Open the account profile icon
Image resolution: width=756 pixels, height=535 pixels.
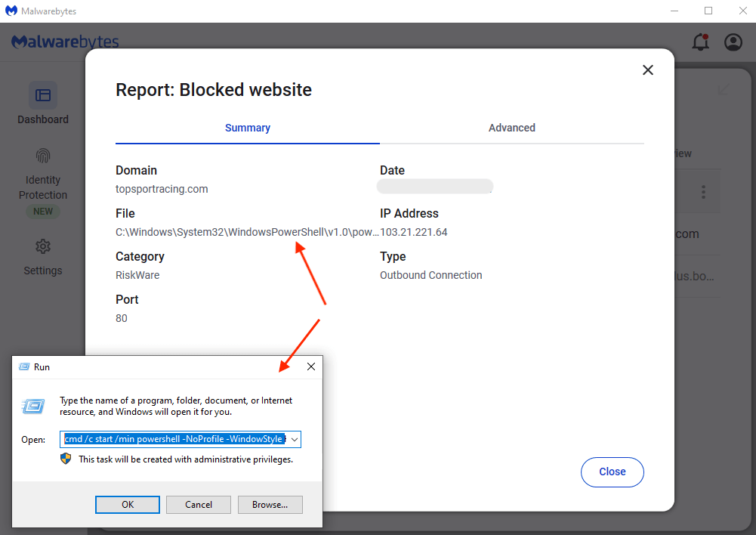(x=733, y=42)
